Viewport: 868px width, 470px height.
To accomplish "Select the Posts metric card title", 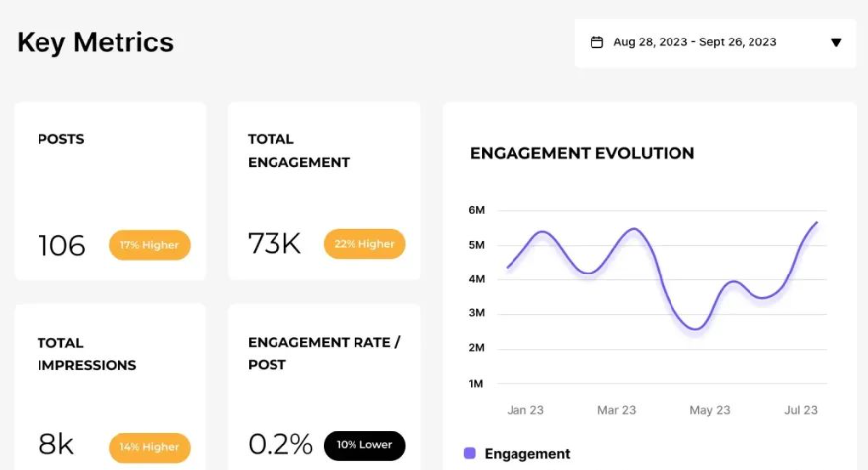I will tap(61, 139).
